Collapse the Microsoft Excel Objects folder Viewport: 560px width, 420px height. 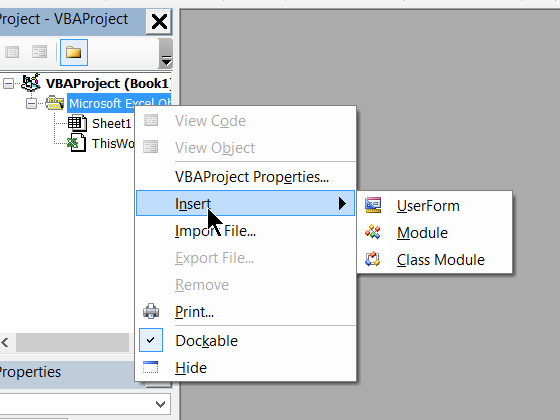(31, 104)
